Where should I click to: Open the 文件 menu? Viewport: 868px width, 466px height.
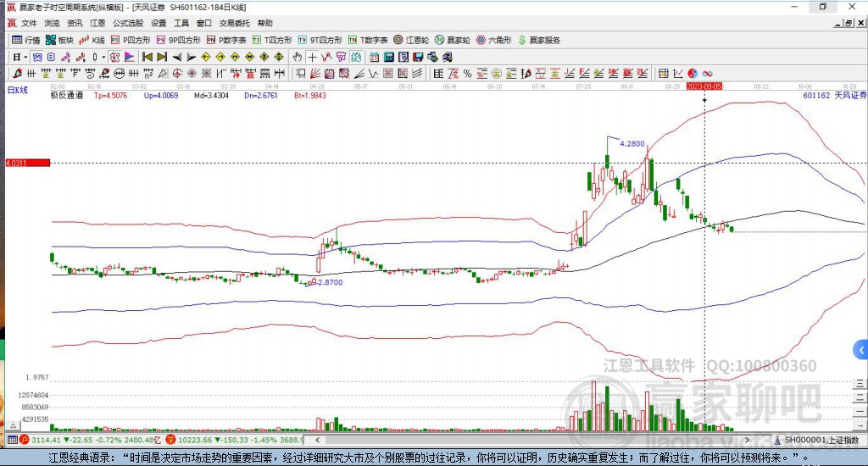tap(29, 23)
